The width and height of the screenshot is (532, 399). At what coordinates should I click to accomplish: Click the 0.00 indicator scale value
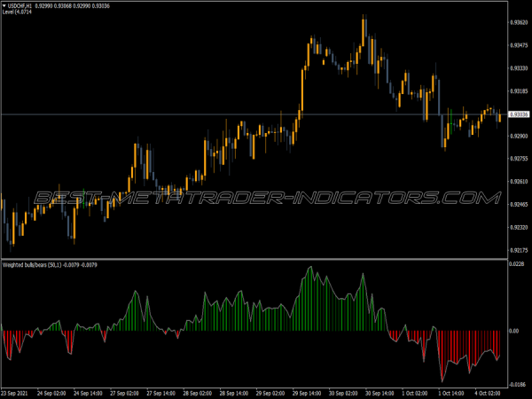click(514, 331)
